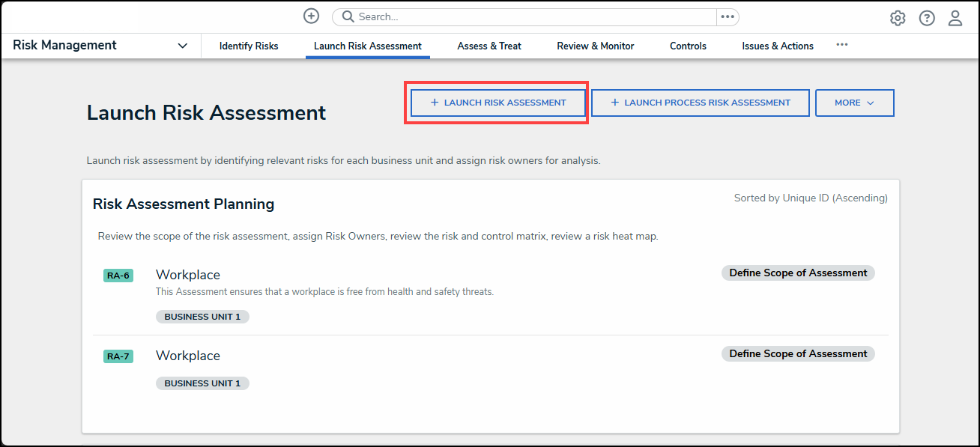
Task: Open the search options ellipsis
Action: 728,16
